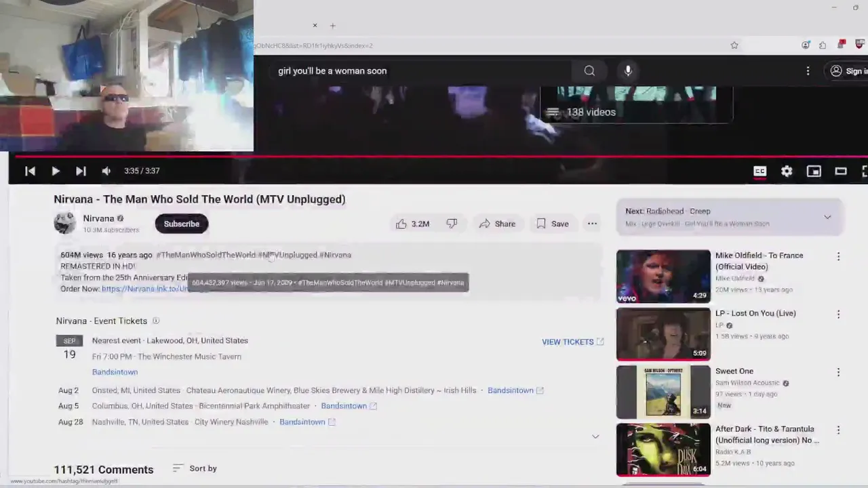
Task: Open the Nirvana.lnk.to order link
Action: (144, 289)
